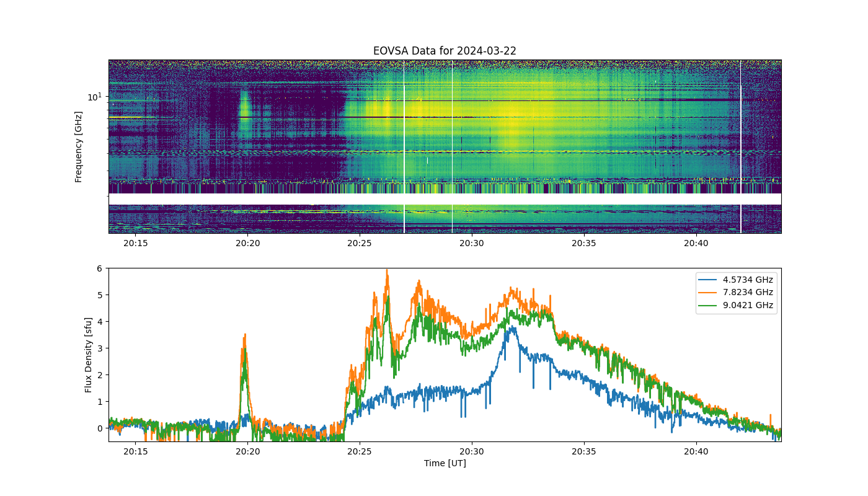Click the white data gap band in the spectrogram
This screenshot has height=496, width=868.
point(445,199)
